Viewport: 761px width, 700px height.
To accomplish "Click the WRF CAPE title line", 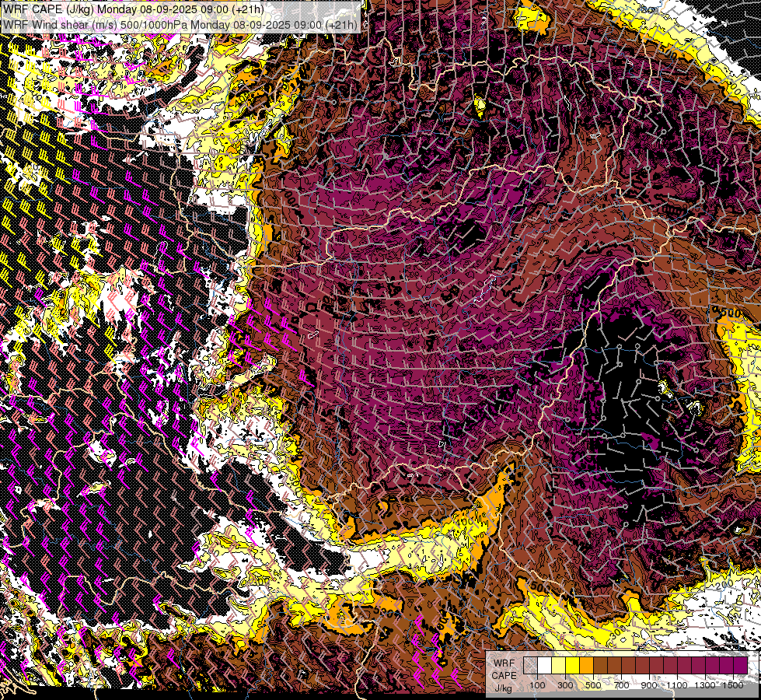I will (x=134, y=9).
